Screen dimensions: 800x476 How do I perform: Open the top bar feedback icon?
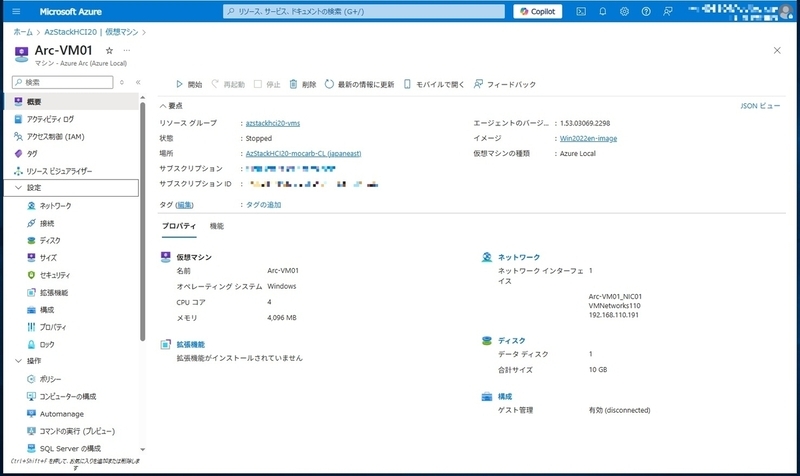pyautogui.click(x=667, y=11)
